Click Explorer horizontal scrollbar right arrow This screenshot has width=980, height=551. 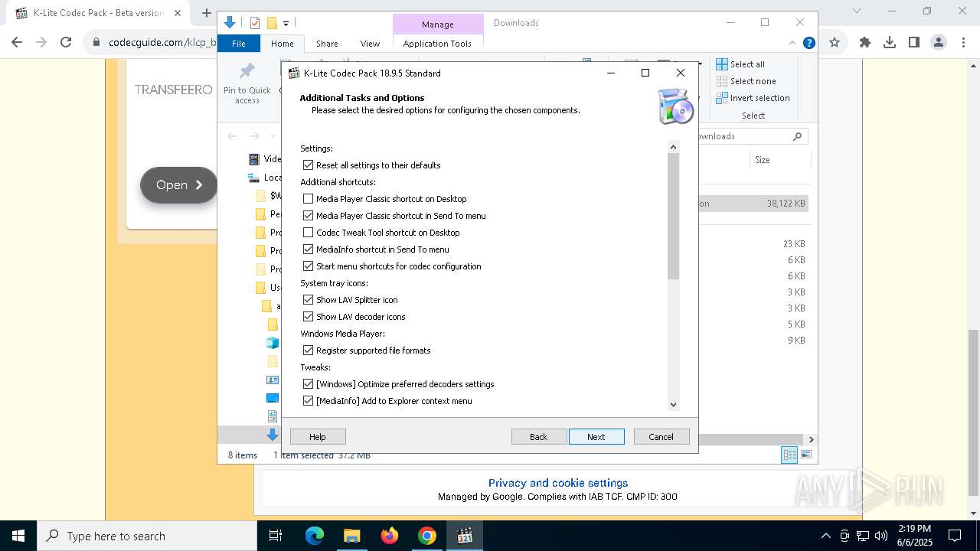(811, 439)
